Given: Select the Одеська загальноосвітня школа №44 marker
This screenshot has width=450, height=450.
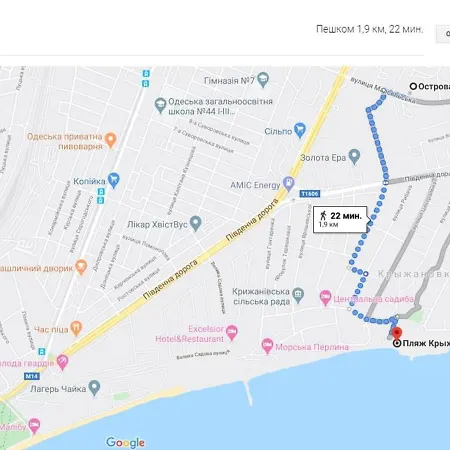Looking at the screenshot, I should pos(160,105).
